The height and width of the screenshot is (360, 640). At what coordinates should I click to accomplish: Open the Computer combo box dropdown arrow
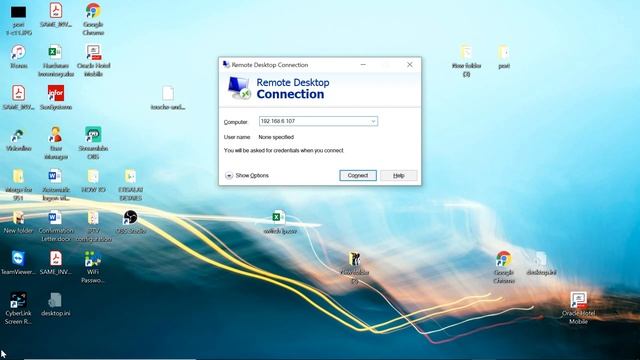[373, 121]
